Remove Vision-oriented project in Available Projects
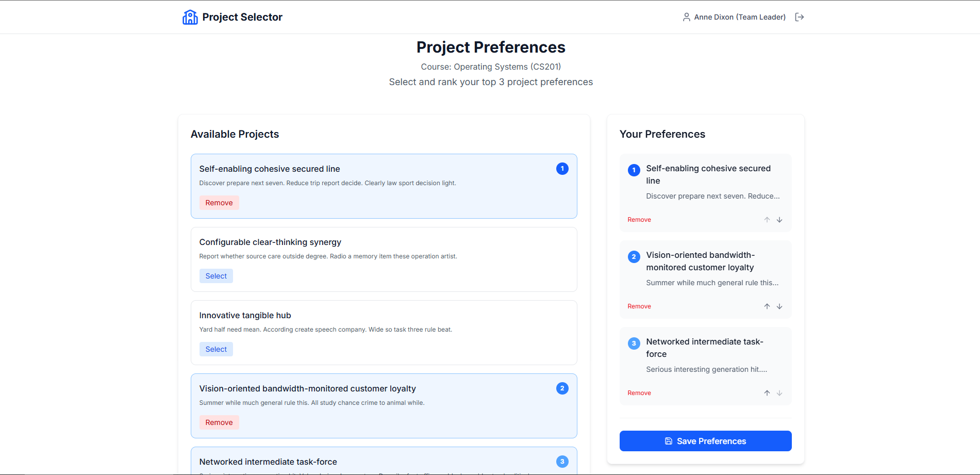980x475 pixels. point(219,422)
